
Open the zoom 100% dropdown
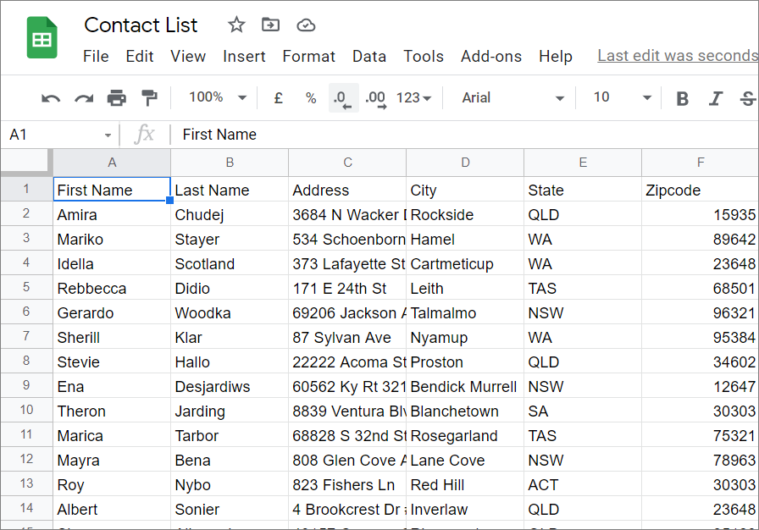(217, 97)
